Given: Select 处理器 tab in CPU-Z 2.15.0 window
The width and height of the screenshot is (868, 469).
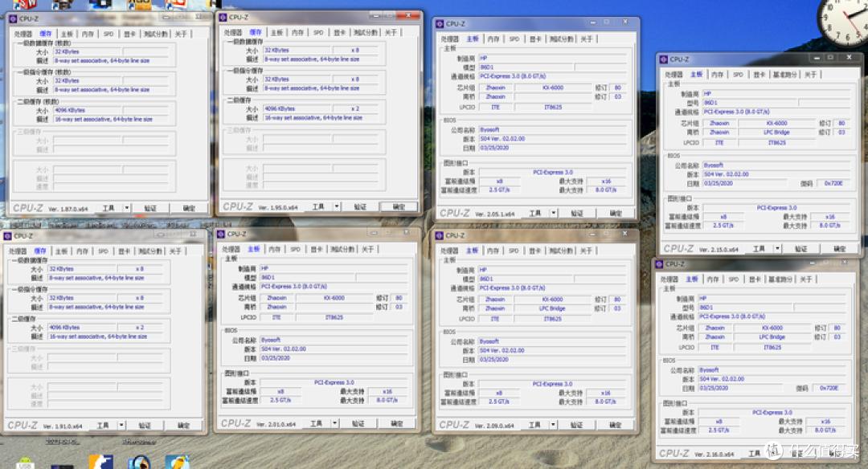Looking at the screenshot, I should pos(674,74).
